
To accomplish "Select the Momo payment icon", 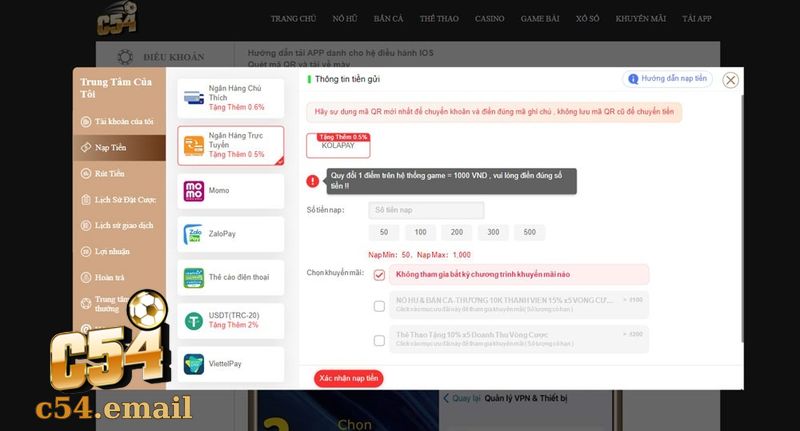I will pos(194,190).
